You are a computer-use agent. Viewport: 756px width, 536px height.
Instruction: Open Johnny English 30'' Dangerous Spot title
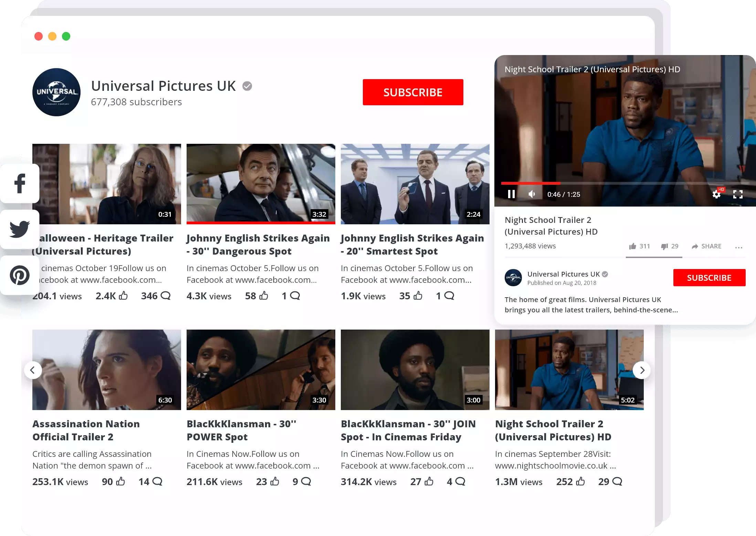point(258,245)
